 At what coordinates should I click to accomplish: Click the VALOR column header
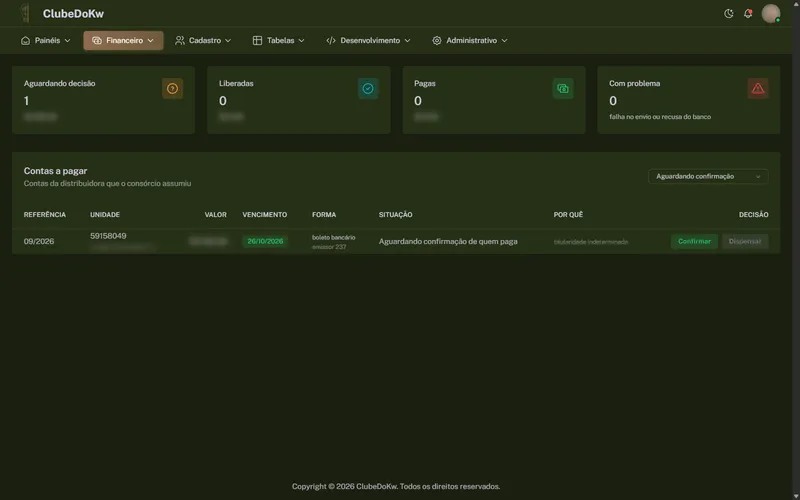pos(216,215)
